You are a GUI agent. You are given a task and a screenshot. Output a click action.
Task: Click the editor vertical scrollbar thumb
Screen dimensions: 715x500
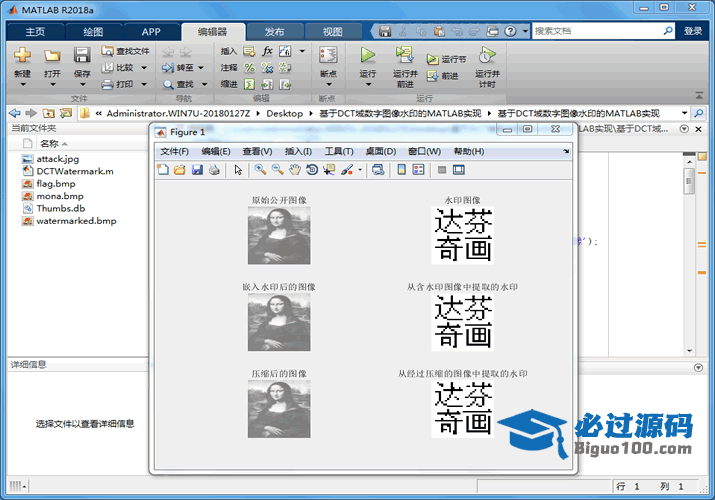click(x=689, y=181)
